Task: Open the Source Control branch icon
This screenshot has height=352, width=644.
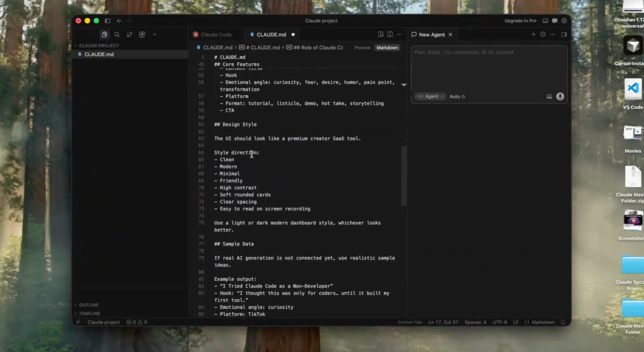Action: coord(129,34)
